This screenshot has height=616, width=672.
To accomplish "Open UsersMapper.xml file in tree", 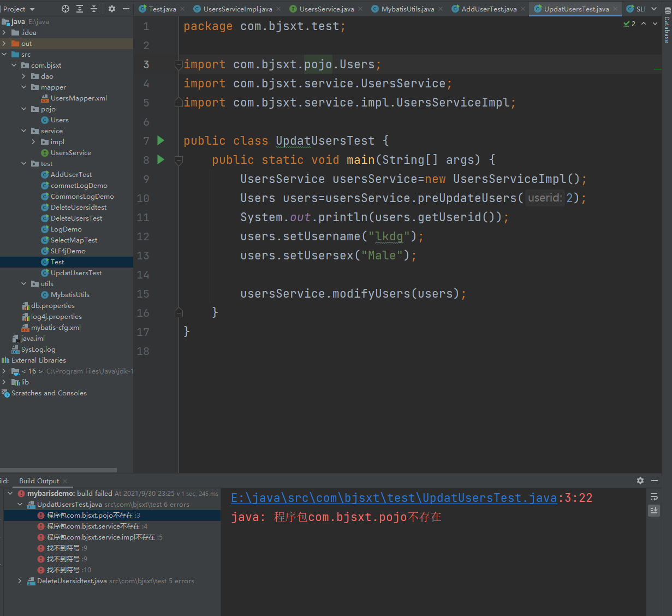I will [x=79, y=98].
